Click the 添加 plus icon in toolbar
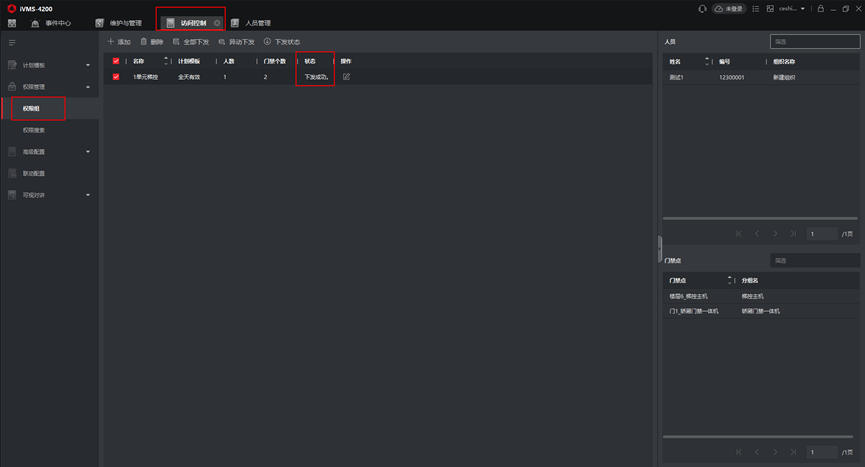Viewport: 865px width, 467px height. (110, 41)
